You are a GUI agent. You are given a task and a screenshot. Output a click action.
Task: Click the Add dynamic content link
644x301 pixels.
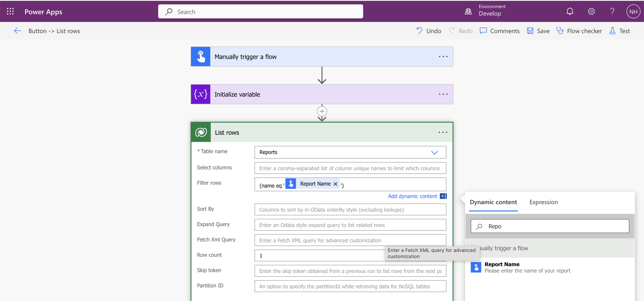click(412, 196)
